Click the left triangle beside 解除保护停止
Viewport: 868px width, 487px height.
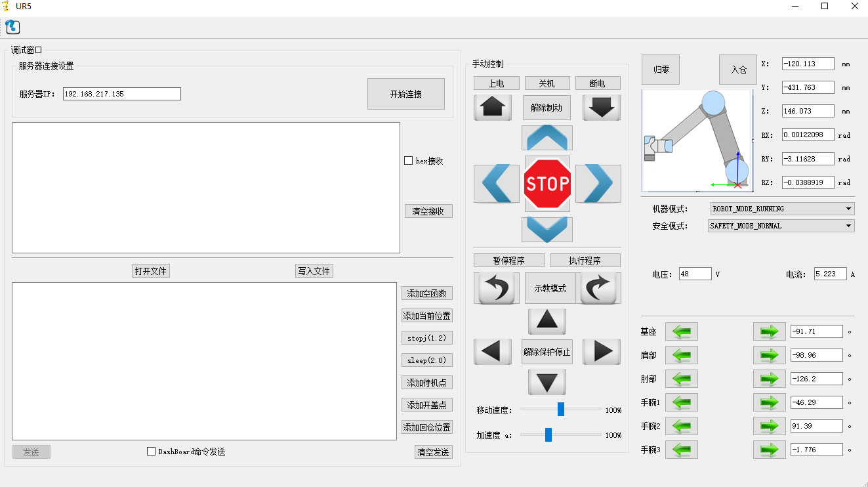[493, 351]
